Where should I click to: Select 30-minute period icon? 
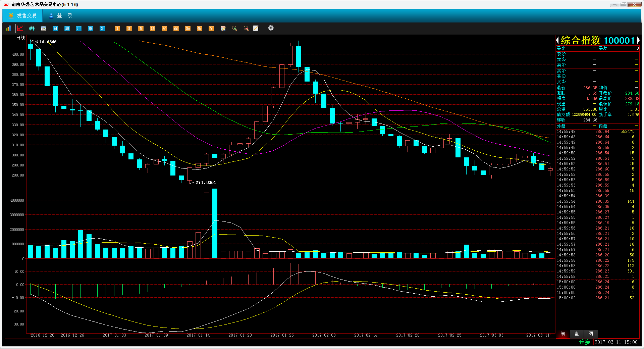pos(164,29)
